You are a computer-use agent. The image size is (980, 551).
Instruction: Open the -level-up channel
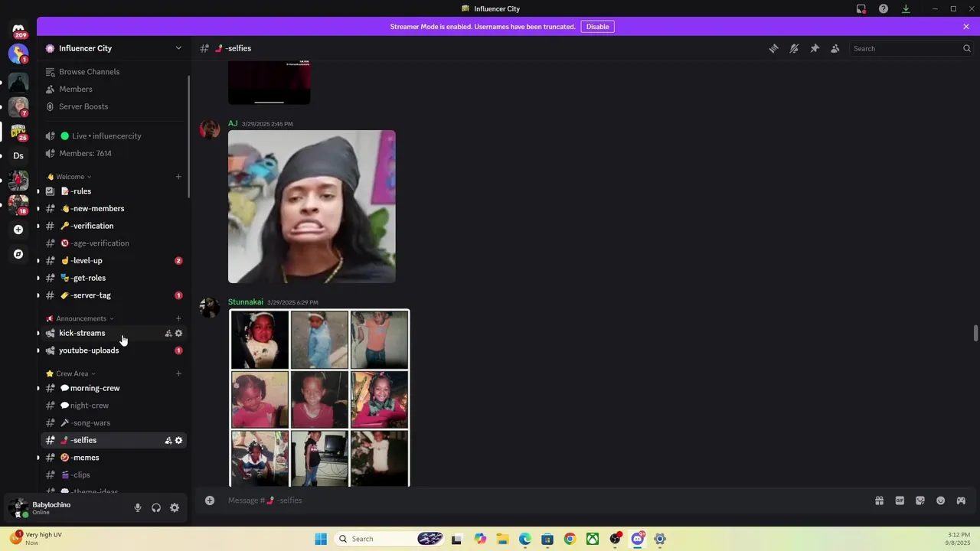113,260
